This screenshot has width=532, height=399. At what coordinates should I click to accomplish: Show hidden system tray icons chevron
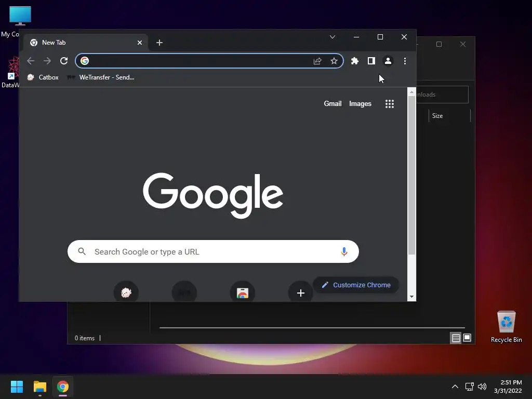point(455,387)
